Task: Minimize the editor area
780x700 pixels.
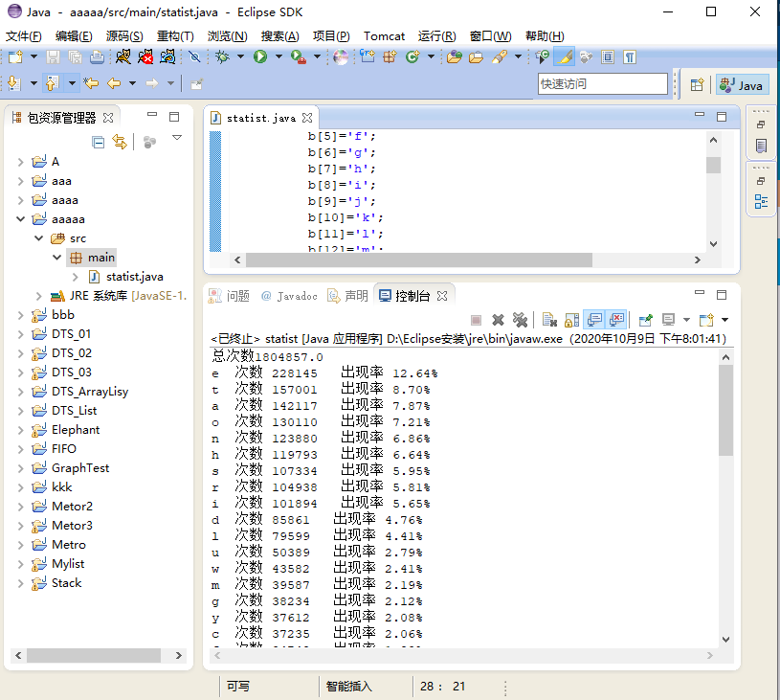Action: tap(700, 116)
